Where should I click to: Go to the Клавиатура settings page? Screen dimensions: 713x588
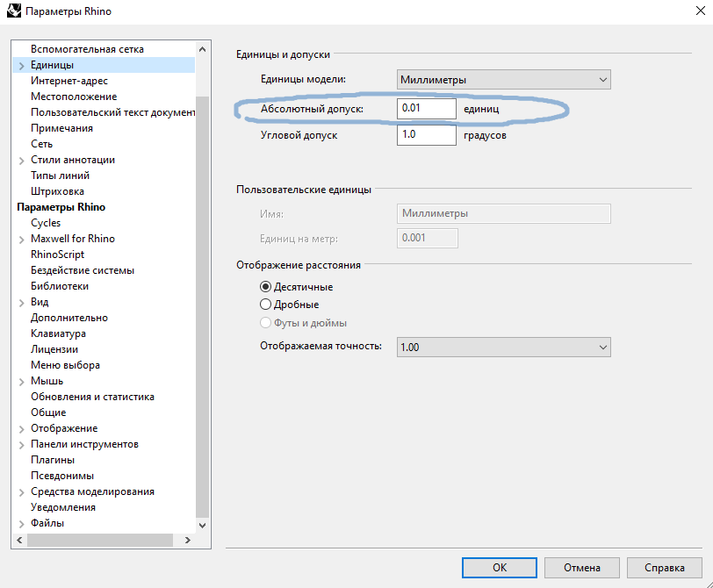point(58,333)
